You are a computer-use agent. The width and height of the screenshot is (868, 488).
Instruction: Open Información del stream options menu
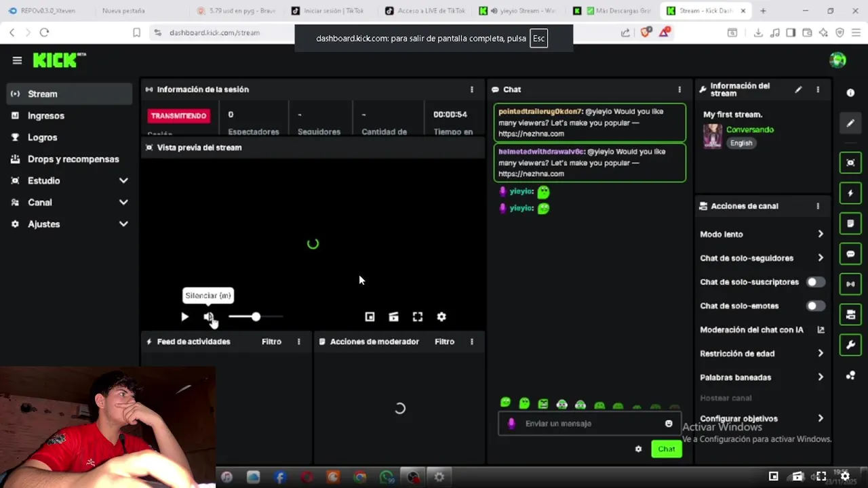coord(818,89)
